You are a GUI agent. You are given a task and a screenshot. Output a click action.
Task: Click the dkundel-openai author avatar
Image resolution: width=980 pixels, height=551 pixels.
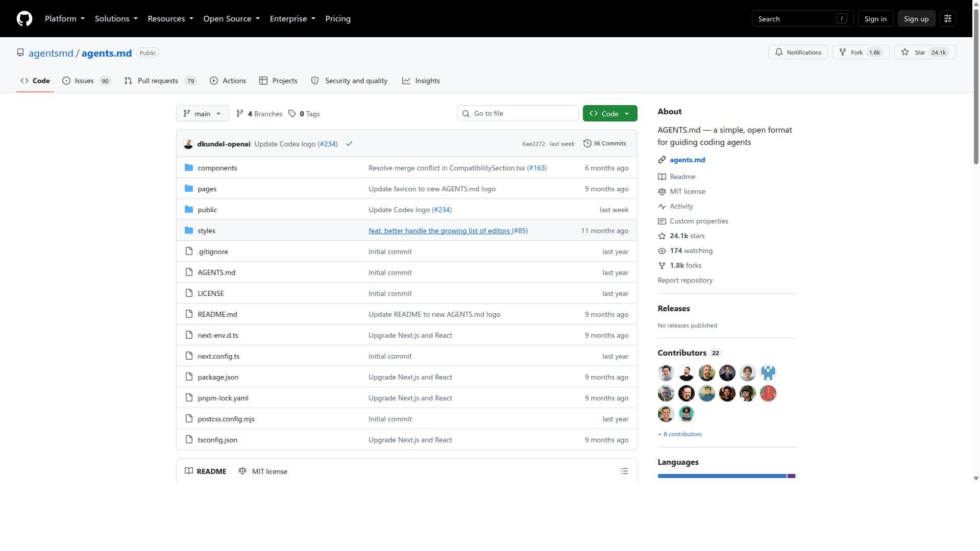coord(188,144)
